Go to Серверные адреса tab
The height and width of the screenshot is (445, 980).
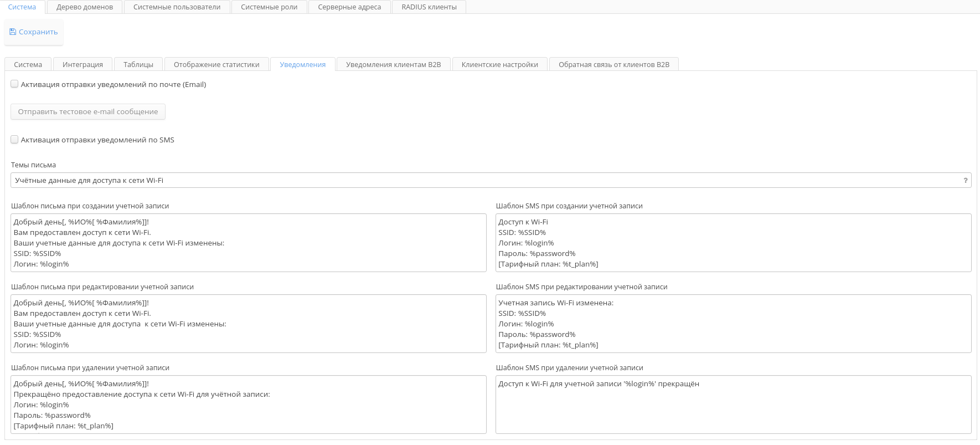[x=349, y=7]
